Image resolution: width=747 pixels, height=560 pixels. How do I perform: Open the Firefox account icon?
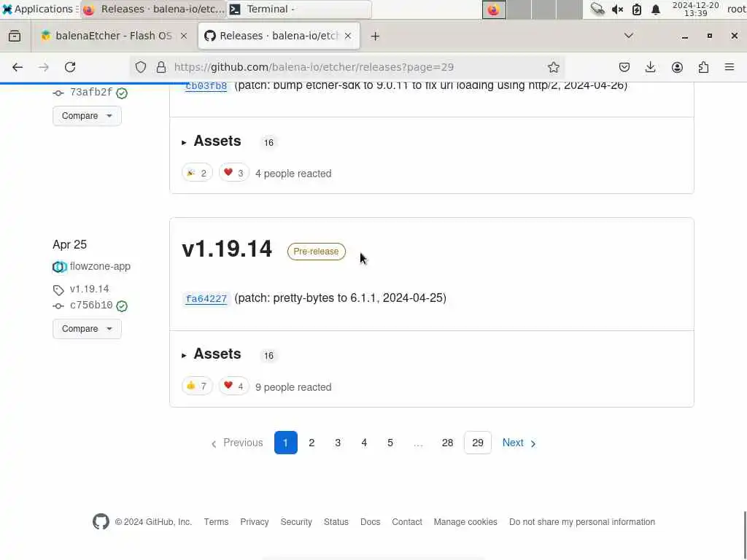tap(677, 67)
